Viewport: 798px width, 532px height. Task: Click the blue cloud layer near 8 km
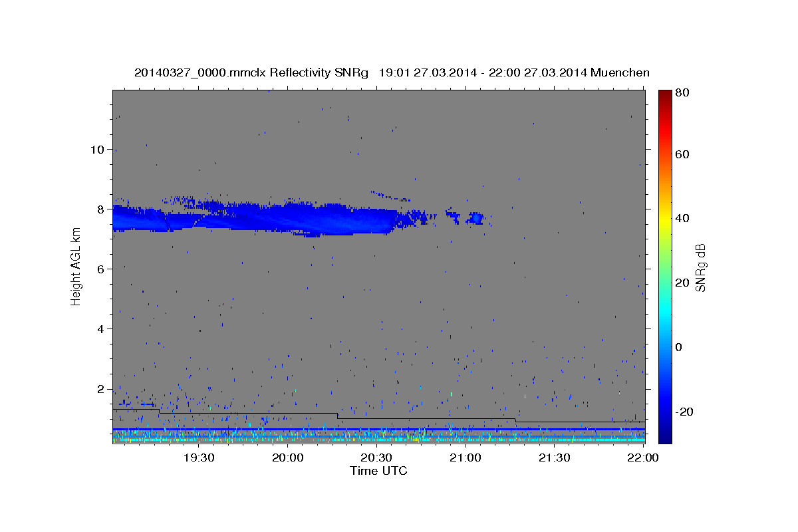[x=266, y=217]
